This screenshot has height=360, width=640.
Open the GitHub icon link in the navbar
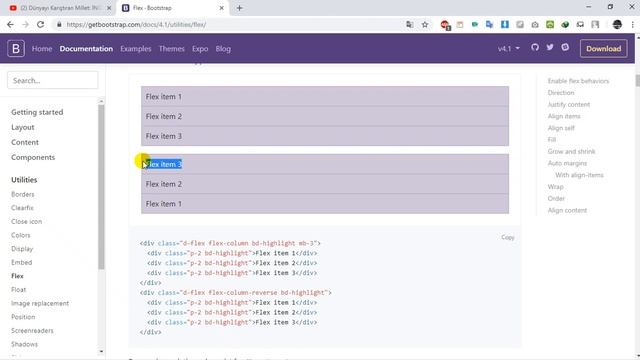[535, 47]
